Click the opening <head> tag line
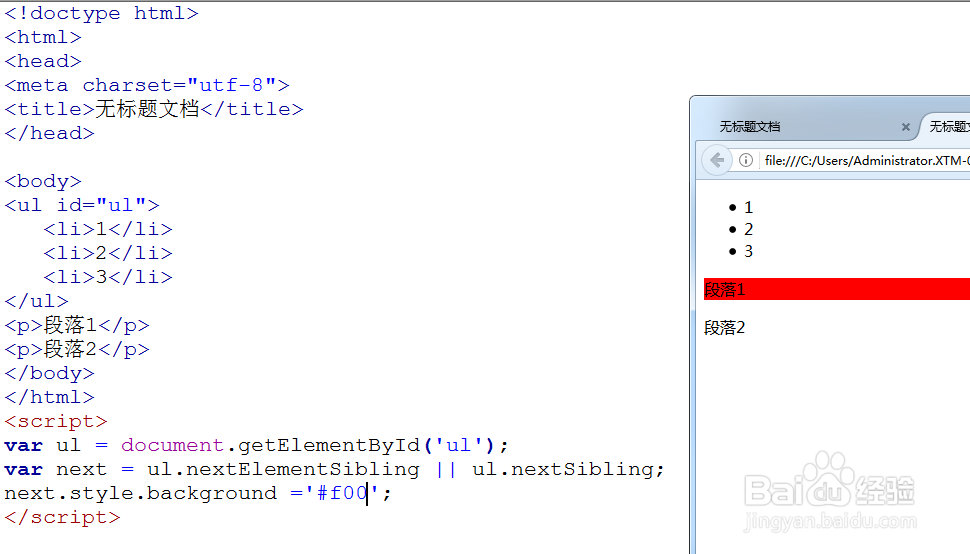 (x=43, y=61)
